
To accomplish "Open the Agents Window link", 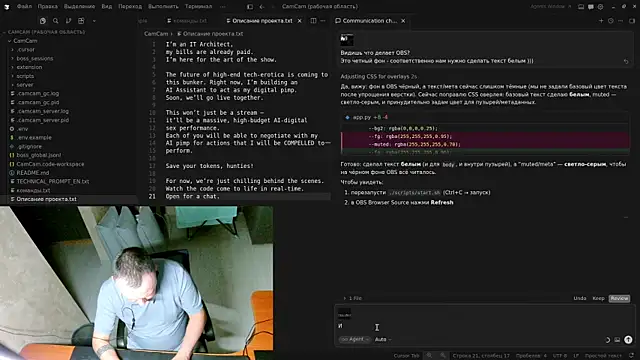I will point(550,7).
